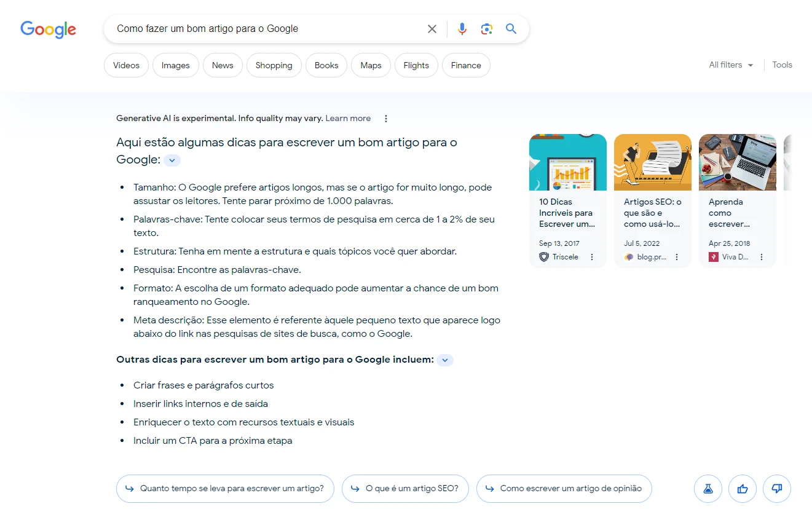This screenshot has width=812, height=509.
Task: Click the Google logo
Action: coord(49,30)
